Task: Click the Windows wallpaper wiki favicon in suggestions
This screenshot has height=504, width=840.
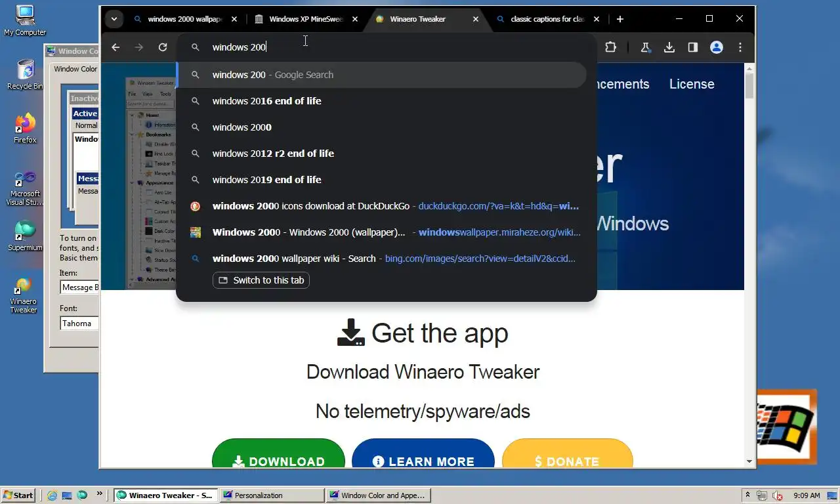Action: point(195,232)
